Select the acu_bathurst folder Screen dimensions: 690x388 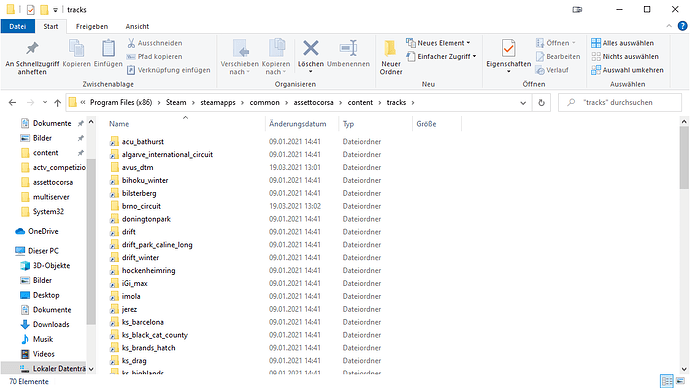(143, 142)
